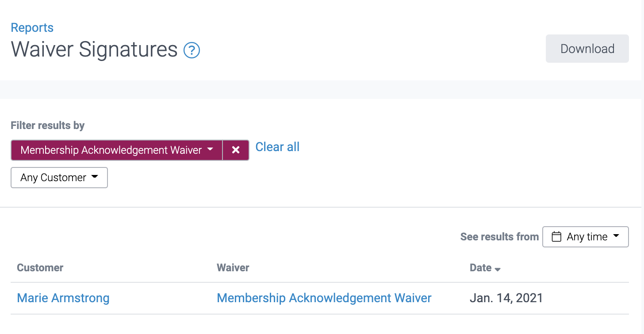Click the sort arrow next to Date
This screenshot has height=334, width=644.
[x=498, y=269]
